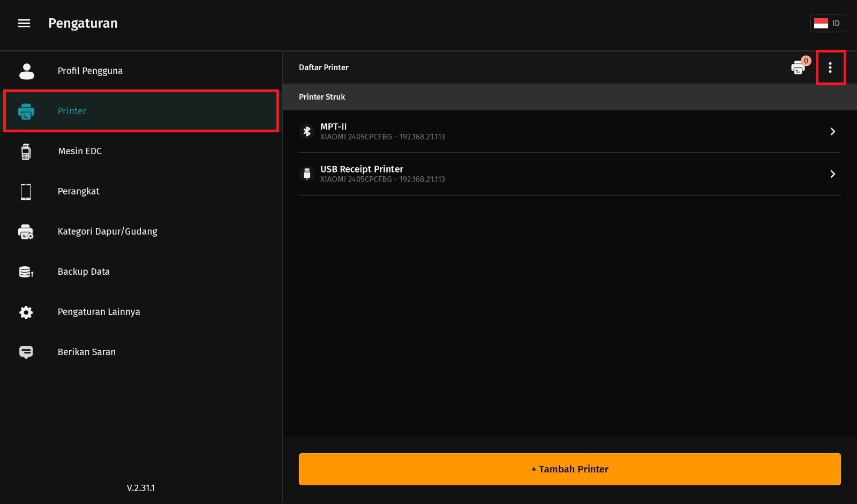Open the three-dot more options menu
The image size is (857, 504).
830,67
